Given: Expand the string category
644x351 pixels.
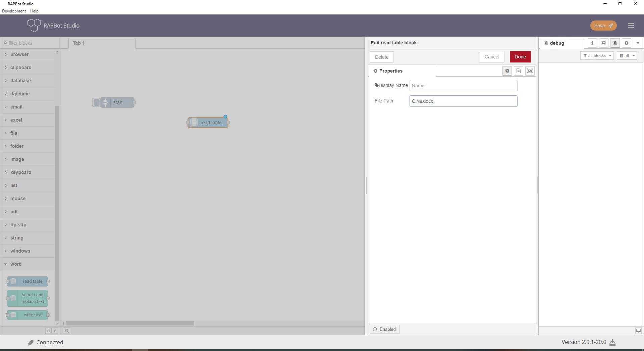Looking at the screenshot, I should [27, 238].
